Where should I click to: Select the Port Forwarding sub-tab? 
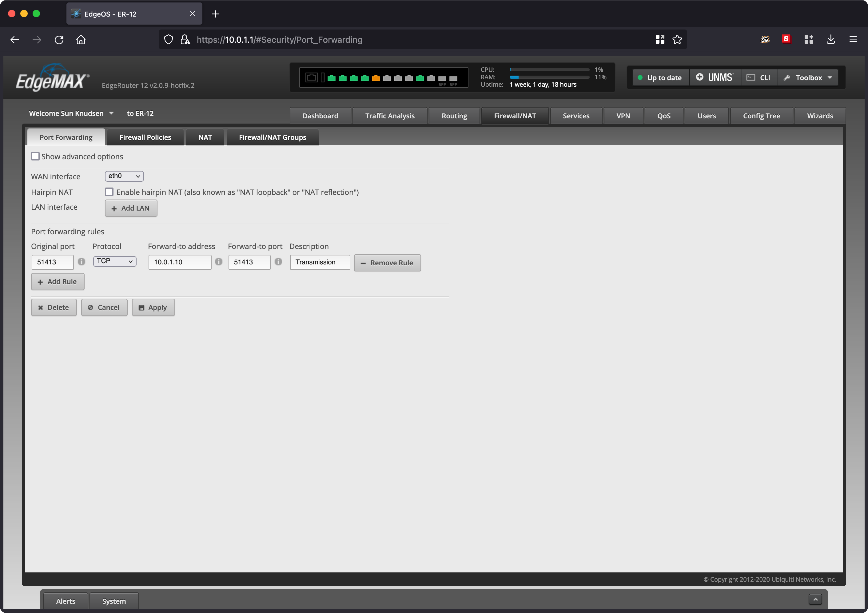(66, 137)
